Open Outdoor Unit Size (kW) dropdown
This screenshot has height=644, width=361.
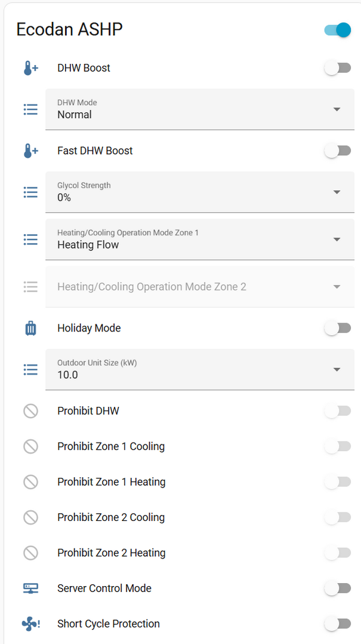[x=200, y=370]
